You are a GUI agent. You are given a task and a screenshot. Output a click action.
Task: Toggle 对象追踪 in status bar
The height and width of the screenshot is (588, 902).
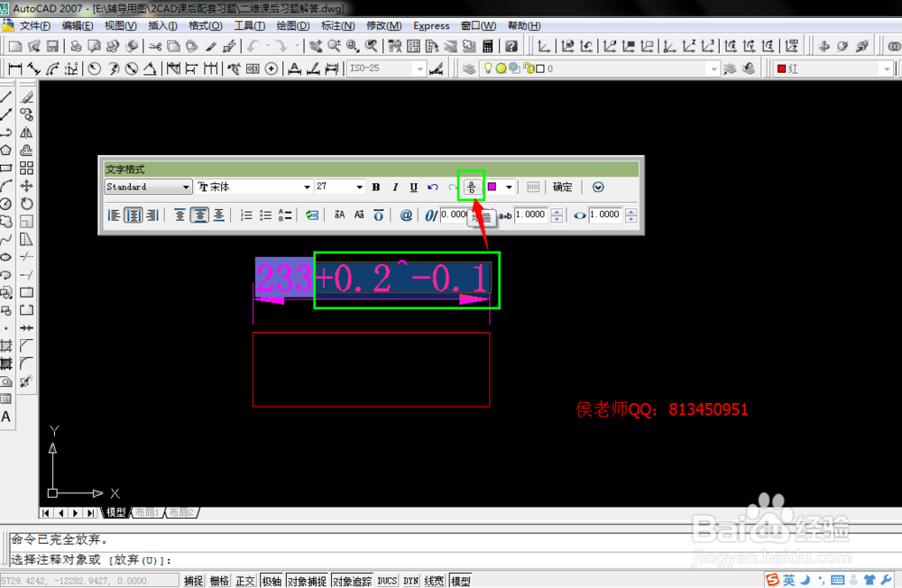(x=352, y=581)
